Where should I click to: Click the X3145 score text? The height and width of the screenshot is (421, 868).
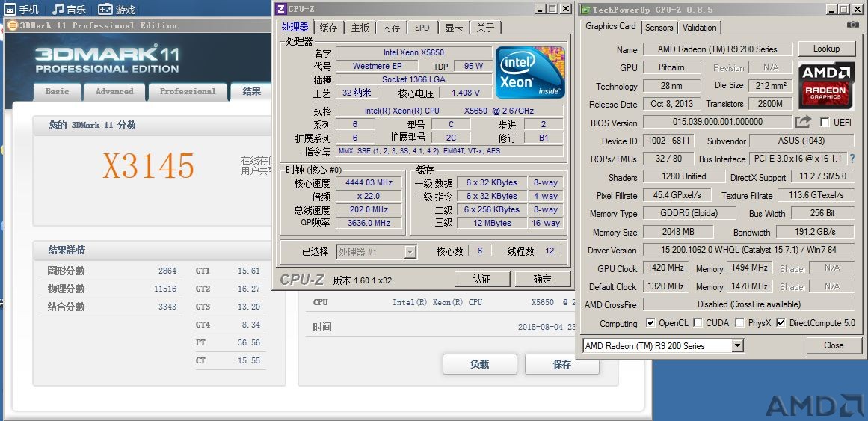pyautogui.click(x=149, y=165)
